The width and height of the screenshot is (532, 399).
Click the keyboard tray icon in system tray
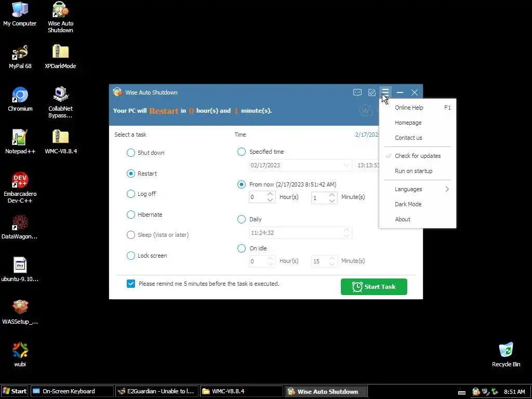point(462,392)
